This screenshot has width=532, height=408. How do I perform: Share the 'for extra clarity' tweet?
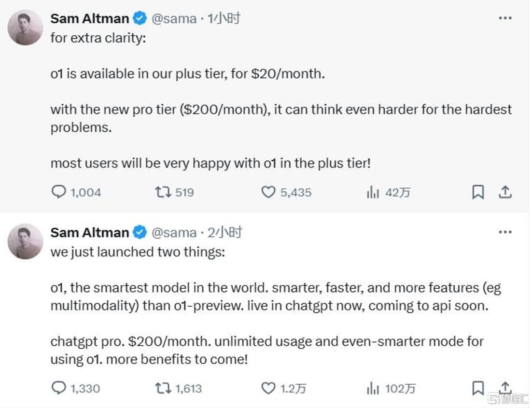click(505, 192)
